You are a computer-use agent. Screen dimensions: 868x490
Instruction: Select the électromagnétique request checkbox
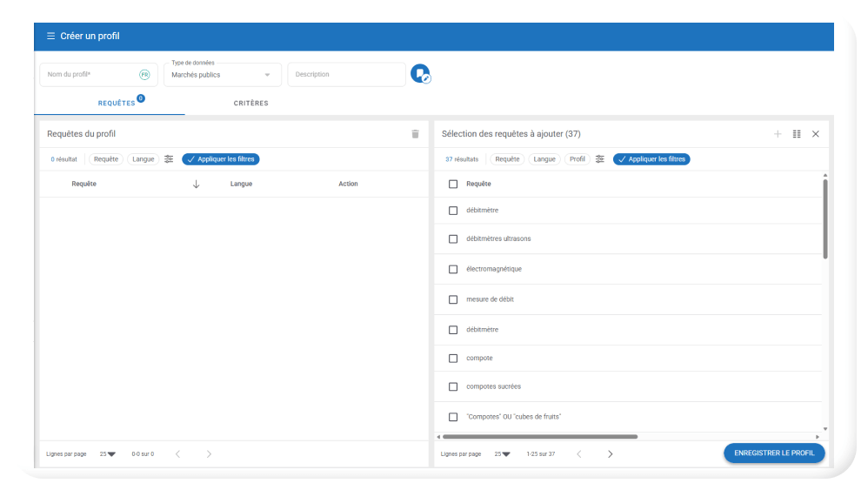(x=453, y=270)
